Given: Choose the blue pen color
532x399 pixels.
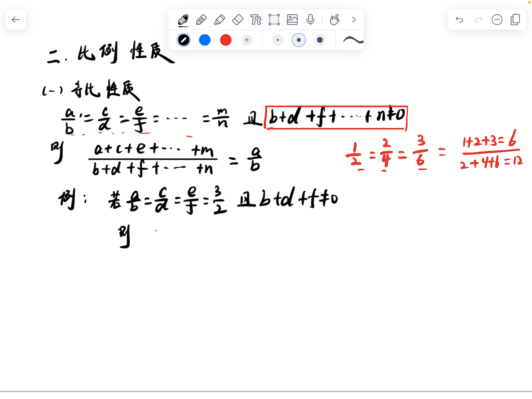Looking at the screenshot, I should click(x=205, y=40).
